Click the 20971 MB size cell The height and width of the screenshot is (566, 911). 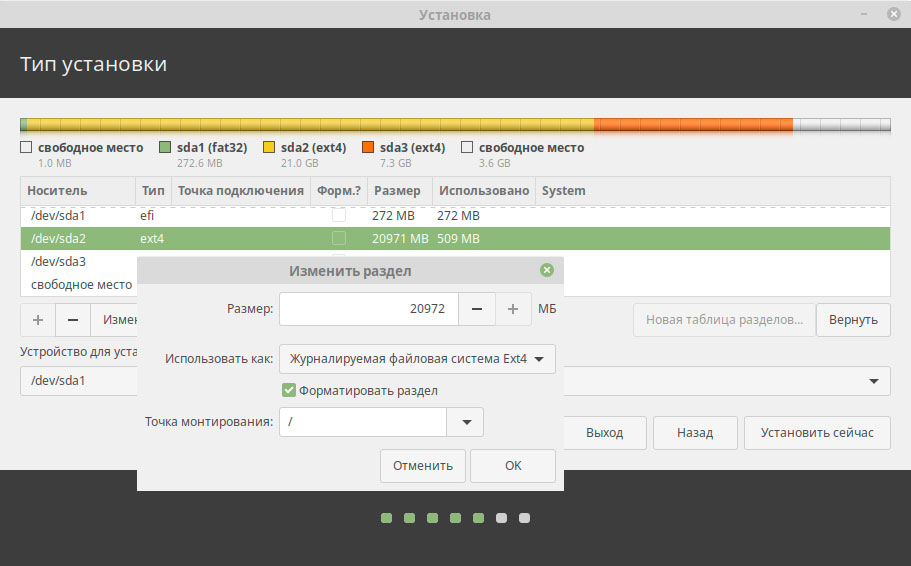pos(400,238)
